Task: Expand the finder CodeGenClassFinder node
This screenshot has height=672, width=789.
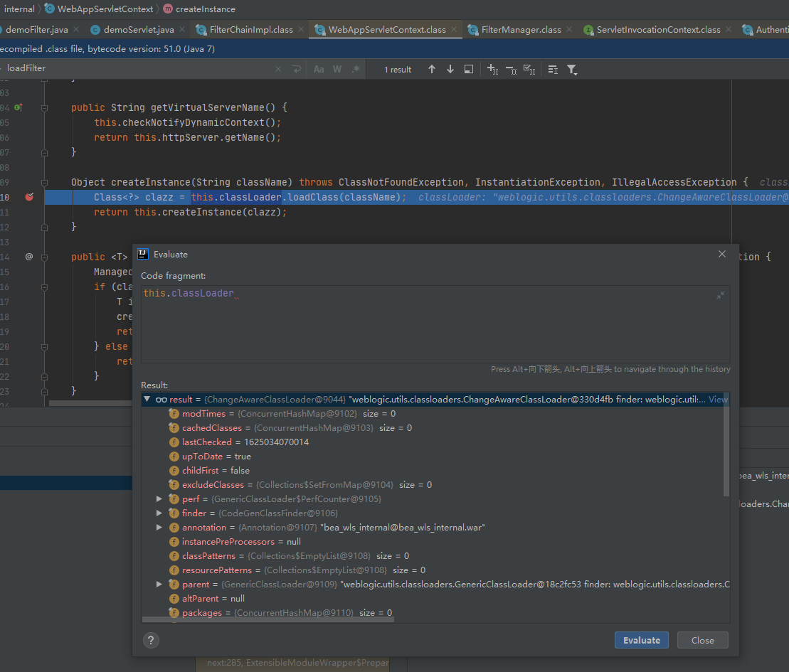Action: 159,513
